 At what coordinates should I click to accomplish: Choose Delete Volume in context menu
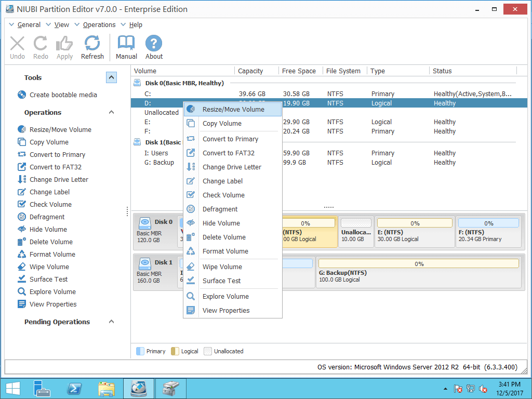[233, 237]
